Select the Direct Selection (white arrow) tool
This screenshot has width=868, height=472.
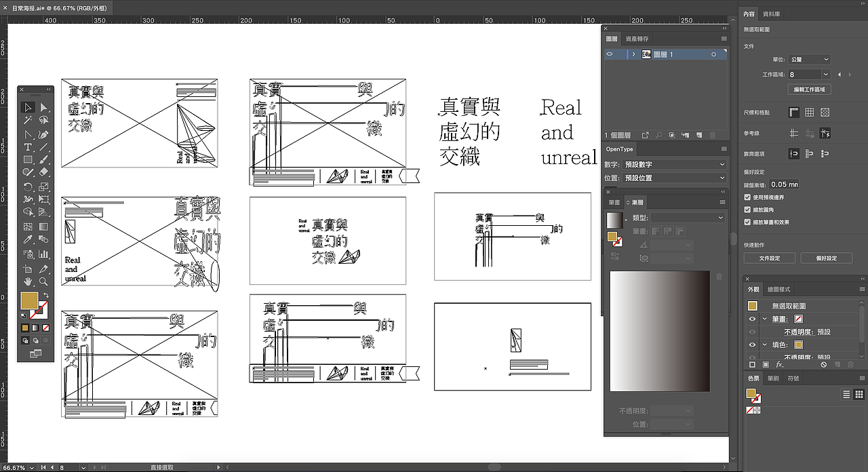43,107
